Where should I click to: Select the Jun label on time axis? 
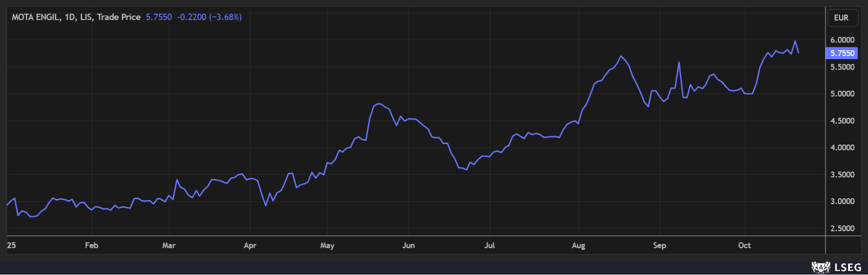tap(408, 245)
